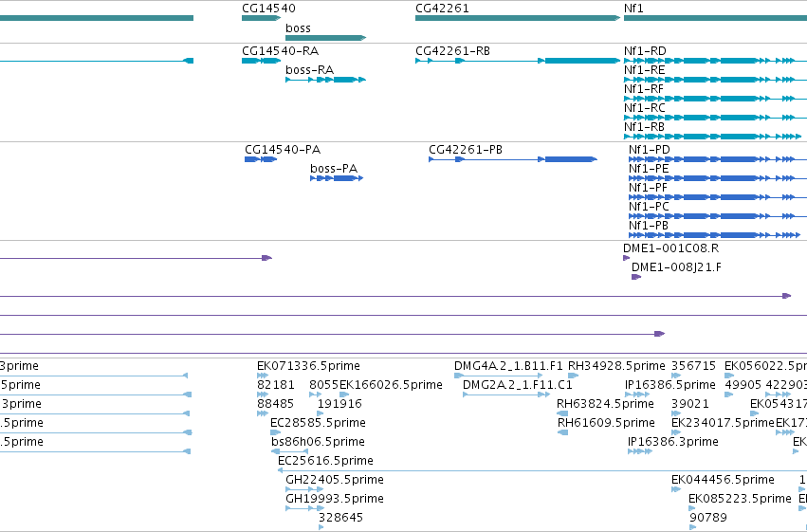Select EST RH34928.5prime

(x=574, y=376)
